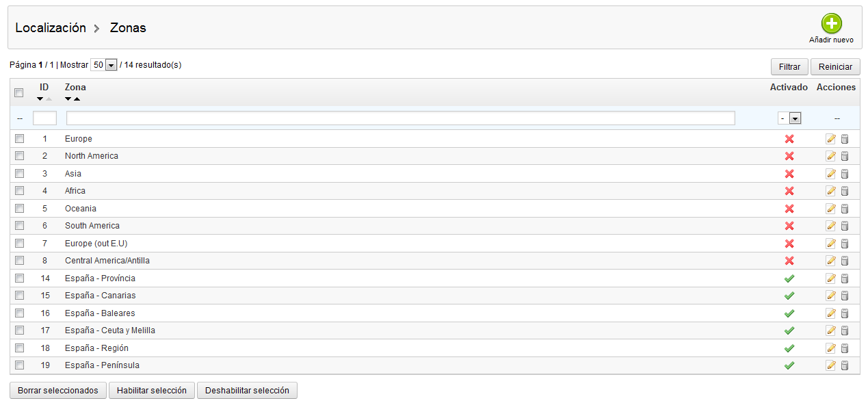The height and width of the screenshot is (403, 868).
Task: Open edit pencil for España - Península
Action: (831, 365)
